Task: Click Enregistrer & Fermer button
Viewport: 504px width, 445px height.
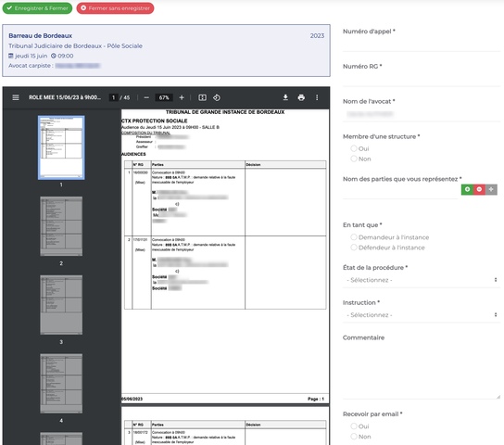Action: [37, 8]
